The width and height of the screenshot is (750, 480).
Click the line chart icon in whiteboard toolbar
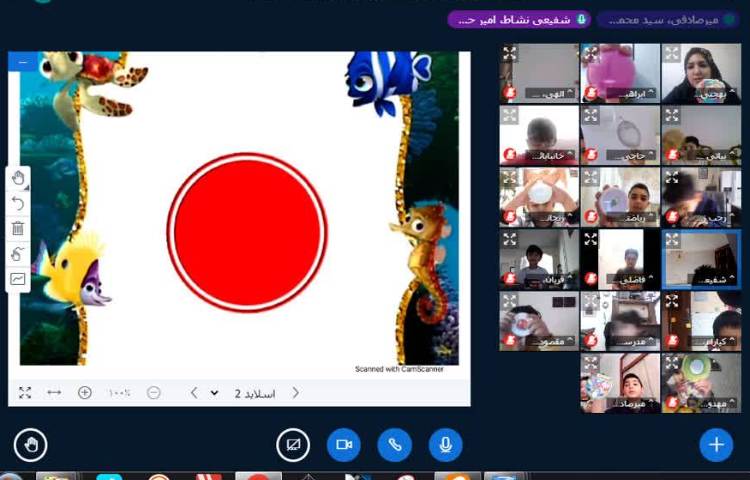pyautogui.click(x=18, y=279)
